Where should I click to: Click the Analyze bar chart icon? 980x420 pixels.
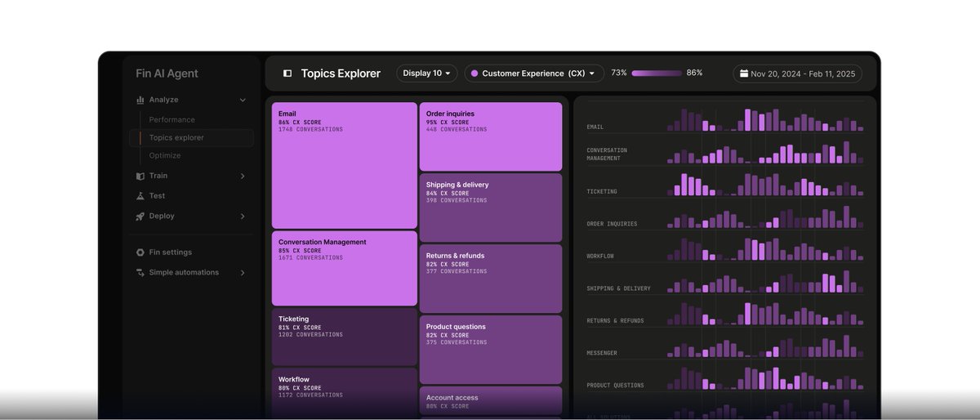click(140, 100)
